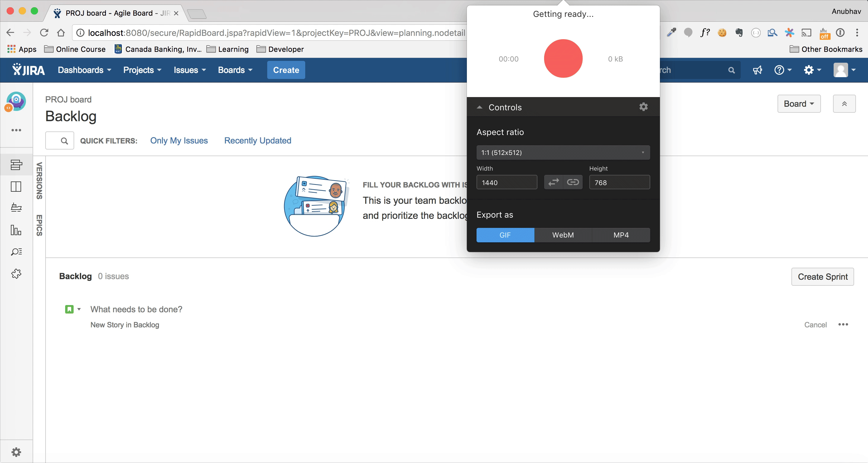Open the Dashboards menu in JIRA
This screenshot has width=868, height=463.
tap(84, 70)
